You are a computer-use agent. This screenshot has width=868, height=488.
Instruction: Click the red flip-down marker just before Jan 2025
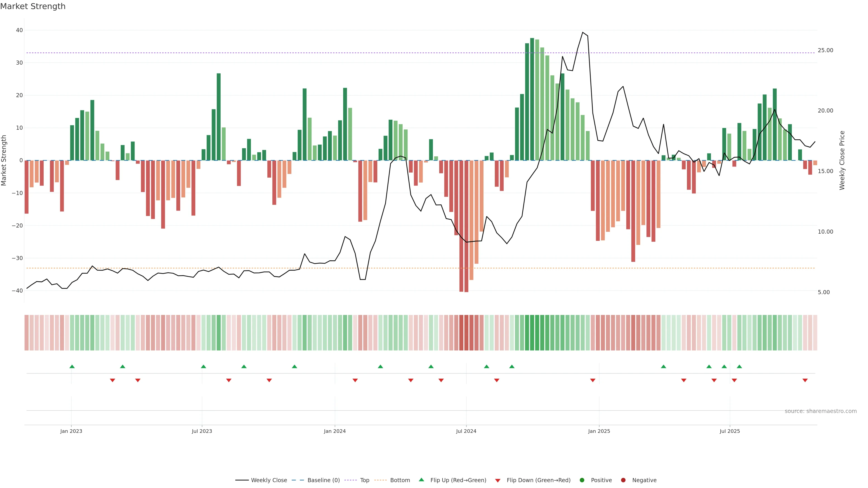click(x=593, y=380)
